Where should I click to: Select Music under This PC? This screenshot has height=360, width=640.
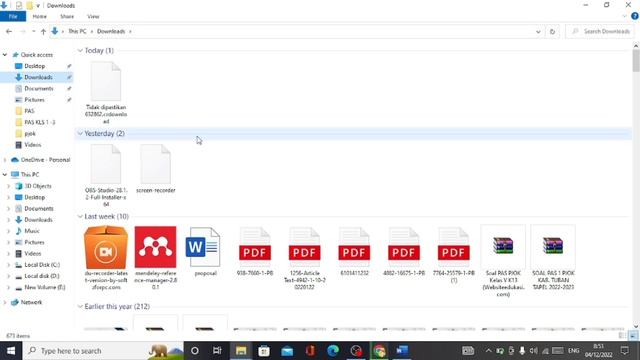[x=32, y=231]
